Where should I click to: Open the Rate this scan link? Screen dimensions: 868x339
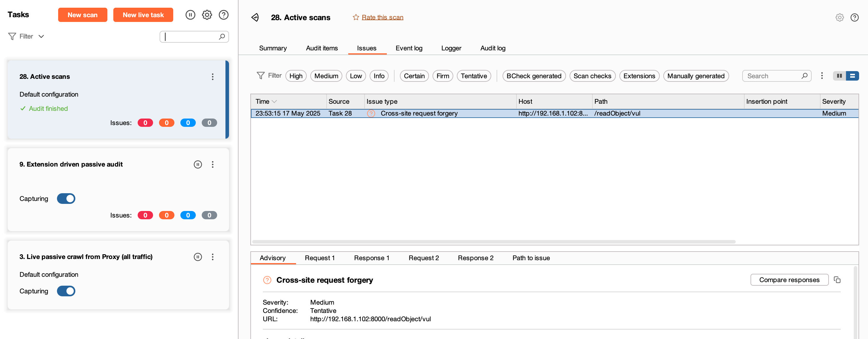(x=382, y=17)
